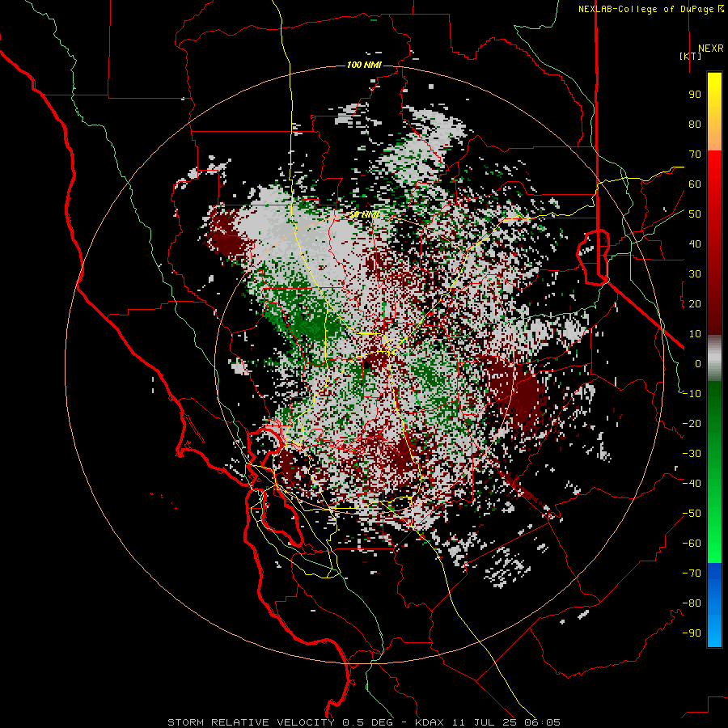
Task: Click the -50 knot scale label
Action: click(x=692, y=513)
